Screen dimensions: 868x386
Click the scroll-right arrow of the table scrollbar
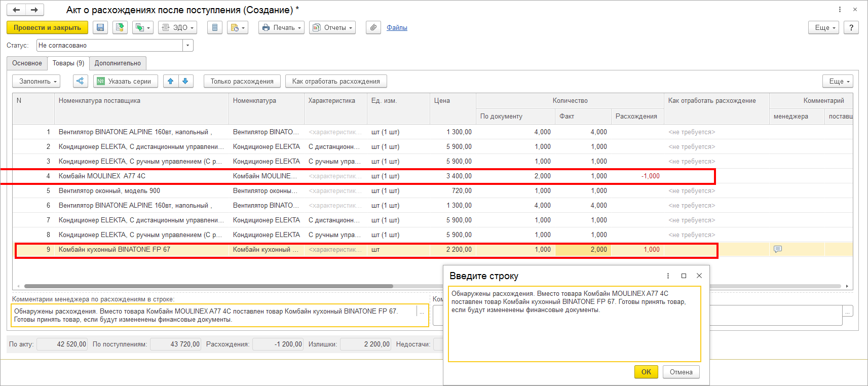[x=847, y=286]
